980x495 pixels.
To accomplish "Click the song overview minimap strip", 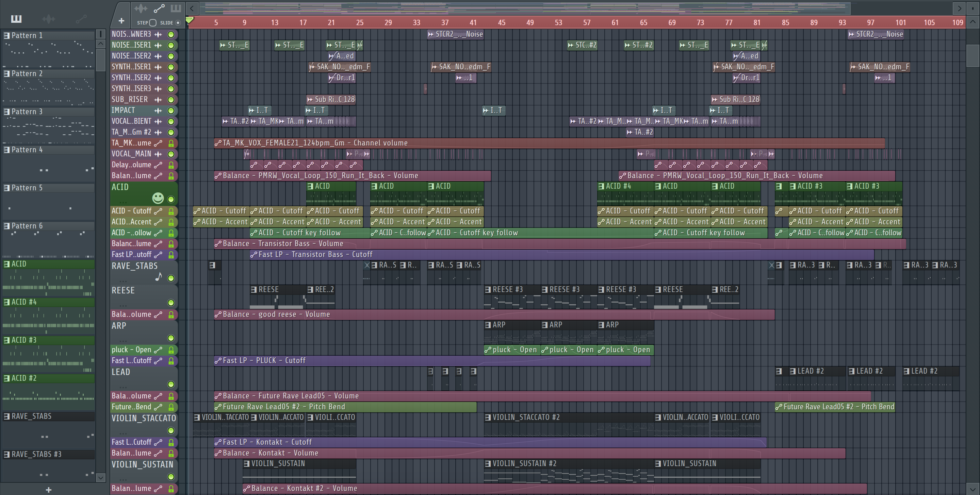I will pos(525,8).
